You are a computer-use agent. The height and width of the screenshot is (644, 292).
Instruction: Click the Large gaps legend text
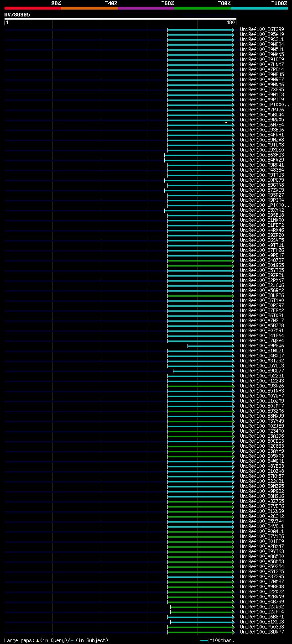click(56, 640)
